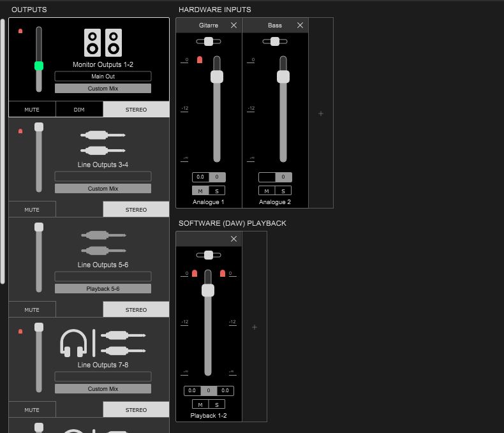Click the Monitor Outputs 1-2 speaker icon
This screenshot has height=433, width=504.
tap(103, 43)
